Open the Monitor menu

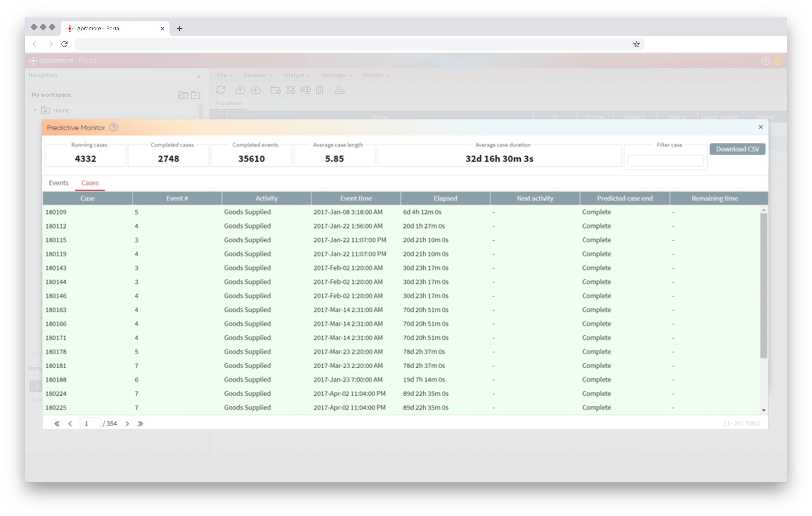pos(376,75)
